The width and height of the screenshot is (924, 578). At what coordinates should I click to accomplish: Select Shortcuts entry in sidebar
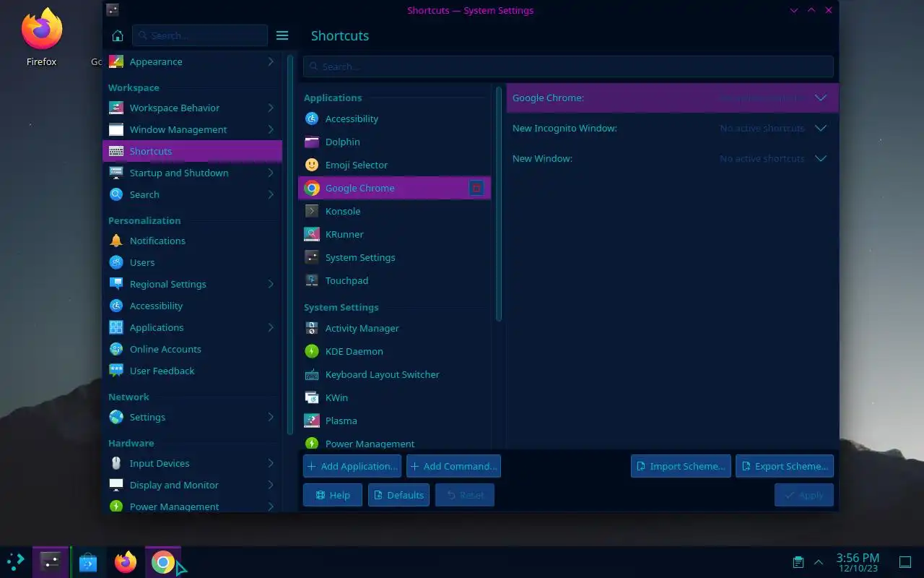[x=192, y=151]
